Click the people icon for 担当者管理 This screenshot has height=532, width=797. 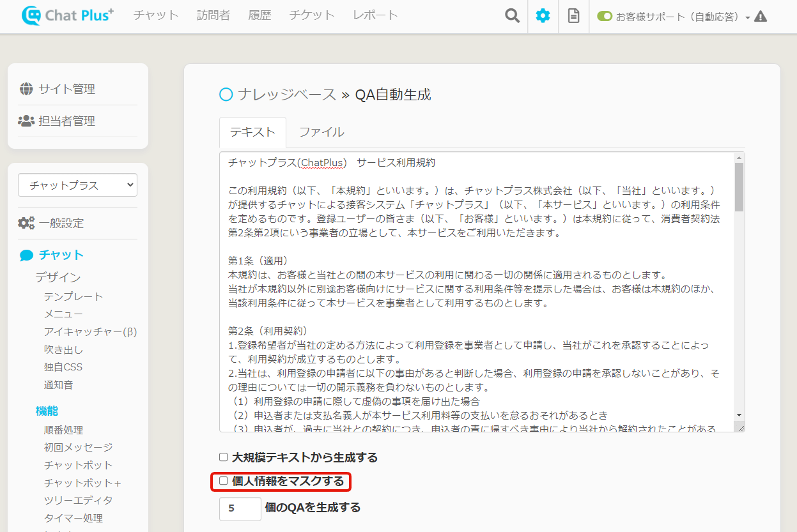click(26, 121)
